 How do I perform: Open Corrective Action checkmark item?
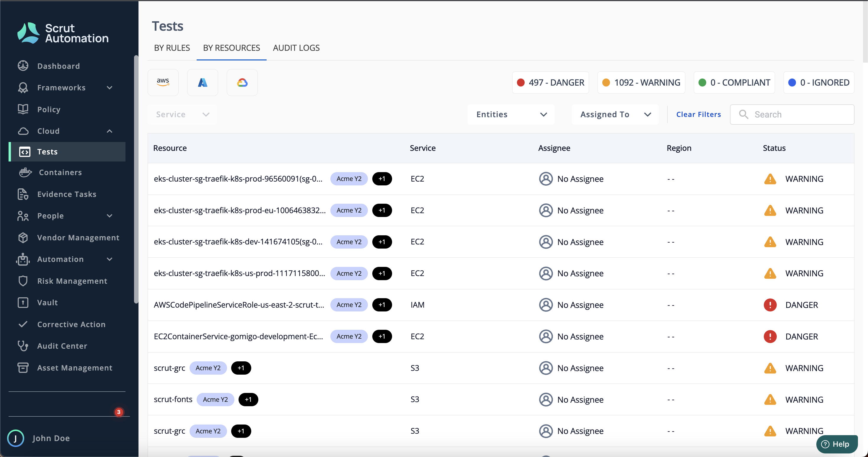click(71, 324)
